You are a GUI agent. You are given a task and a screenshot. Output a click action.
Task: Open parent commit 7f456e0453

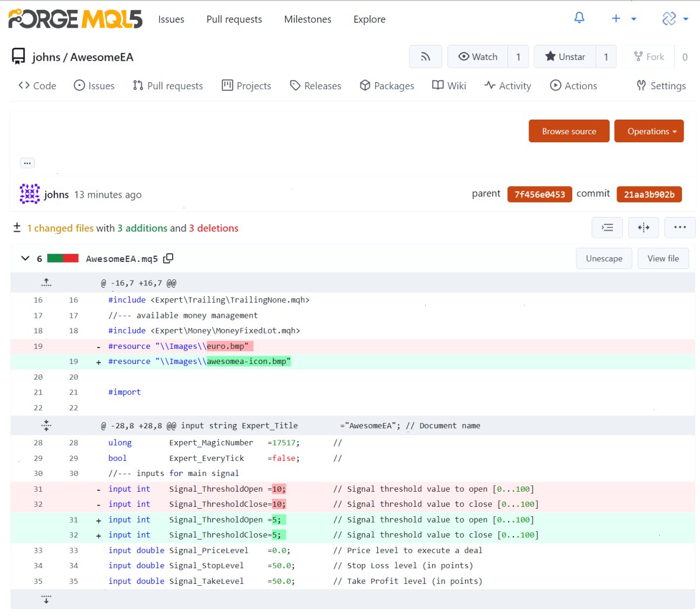click(x=540, y=194)
